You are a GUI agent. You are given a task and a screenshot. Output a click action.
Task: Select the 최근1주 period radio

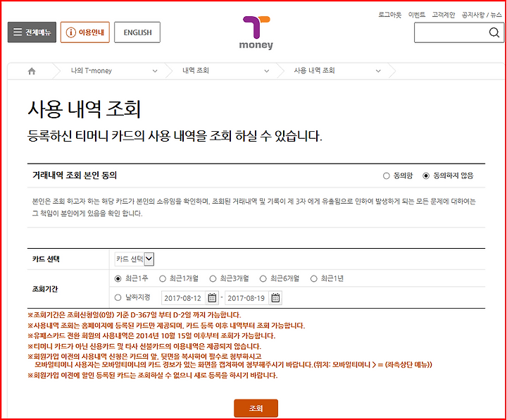tap(118, 278)
